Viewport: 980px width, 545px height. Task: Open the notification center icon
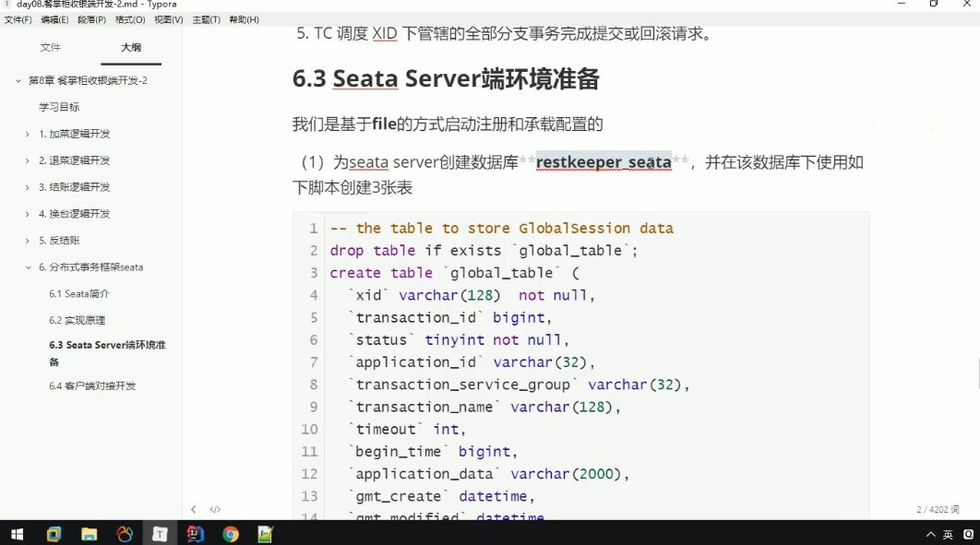pos(968,534)
